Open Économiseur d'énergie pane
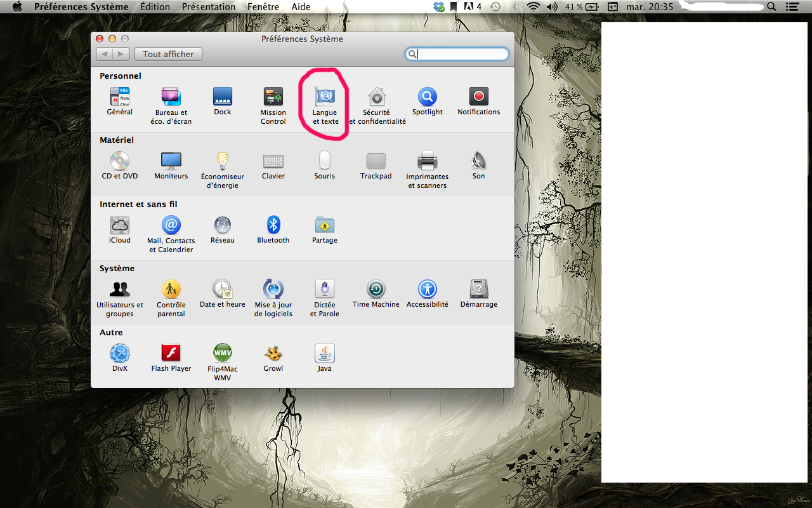 [223, 170]
